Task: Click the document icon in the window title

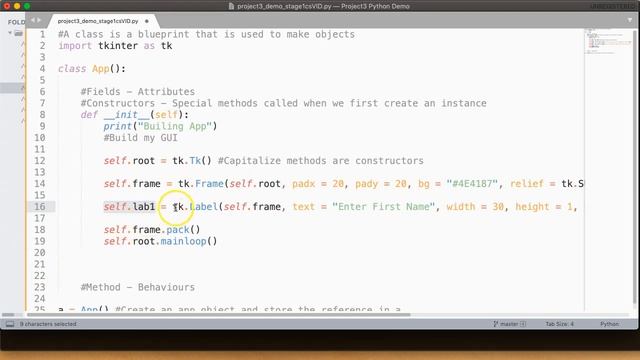Action: click(x=231, y=6)
